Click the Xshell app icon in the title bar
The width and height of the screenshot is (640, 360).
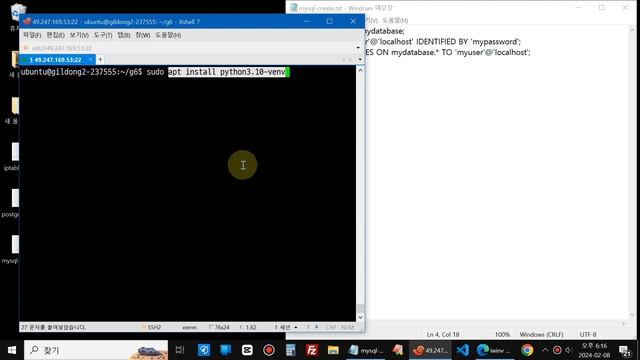(x=27, y=21)
